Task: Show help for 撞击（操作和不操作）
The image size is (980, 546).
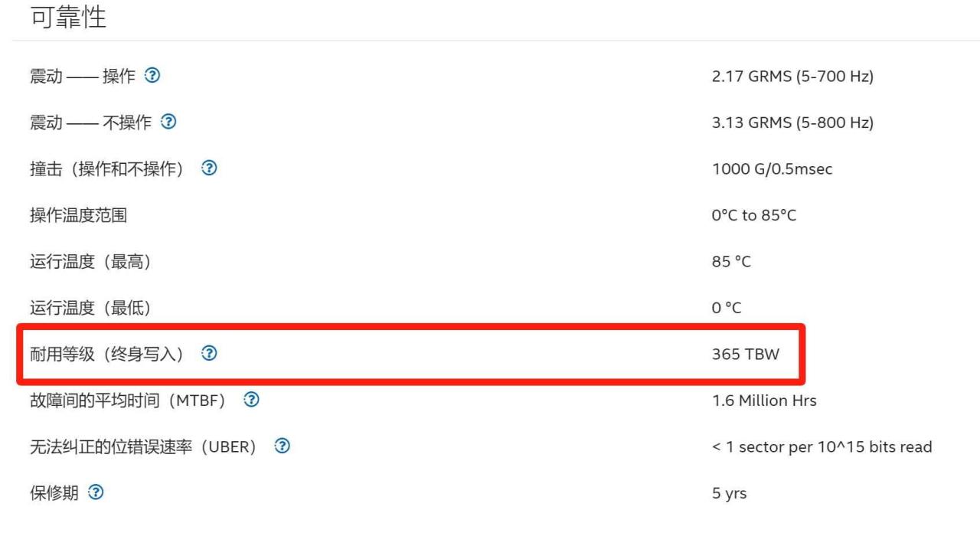Action: 208,169
